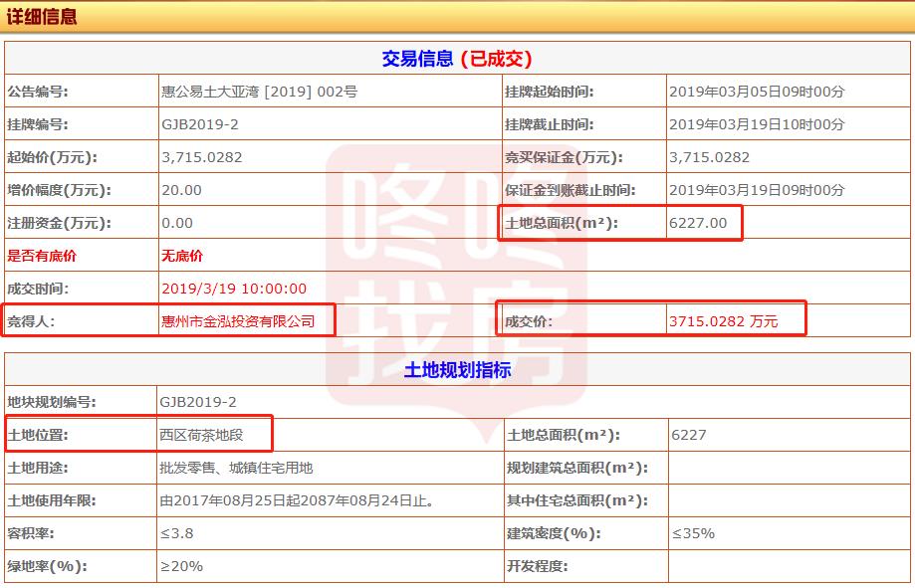Select the land area value 6227.00
This screenshot has height=588, width=915.
(698, 223)
